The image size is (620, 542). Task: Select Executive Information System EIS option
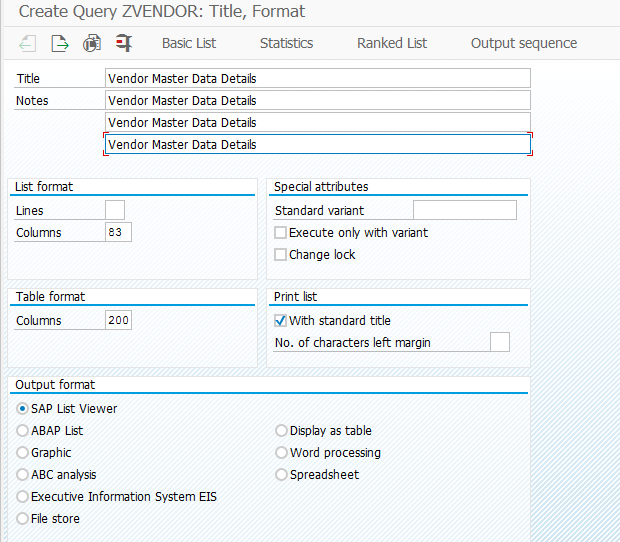point(23,497)
